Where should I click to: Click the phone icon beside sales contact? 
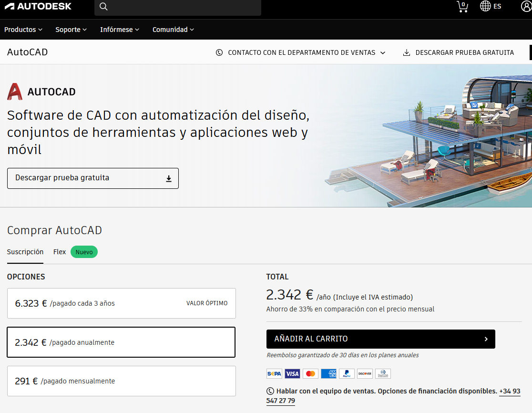tap(219, 52)
